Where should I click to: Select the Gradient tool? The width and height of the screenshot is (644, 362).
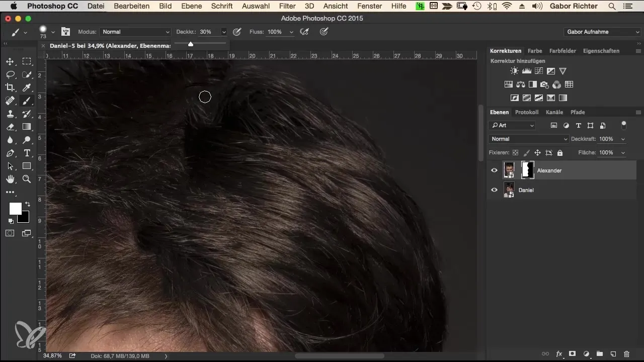point(27,127)
